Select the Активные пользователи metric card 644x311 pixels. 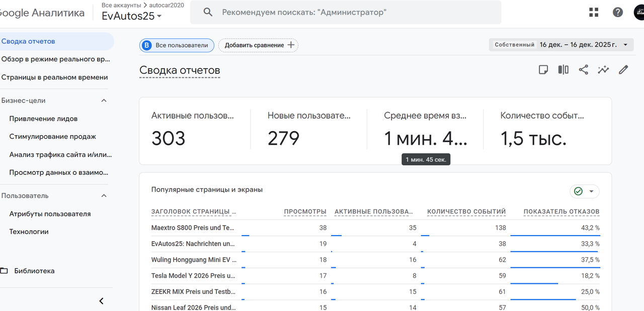click(x=195, y=131)
